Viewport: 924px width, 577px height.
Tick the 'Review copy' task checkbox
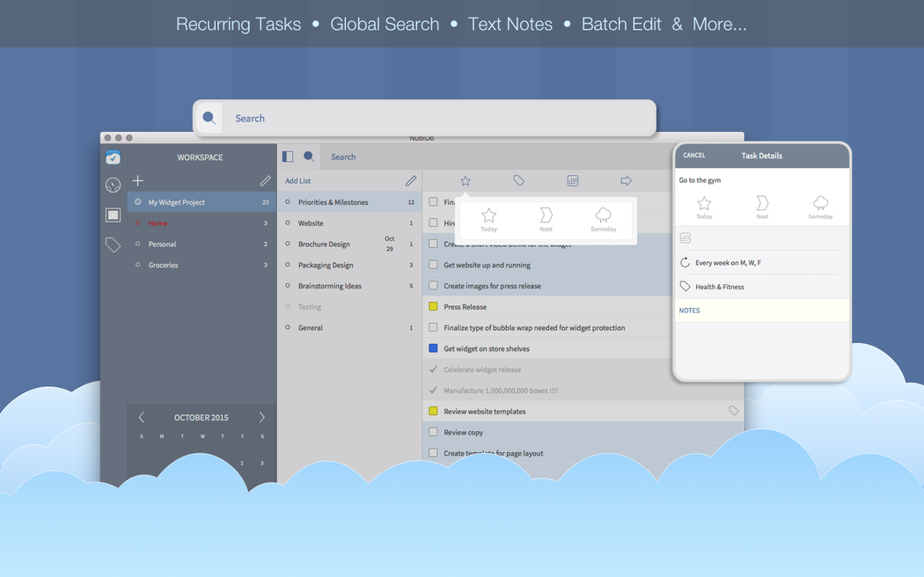click(433, 433)
